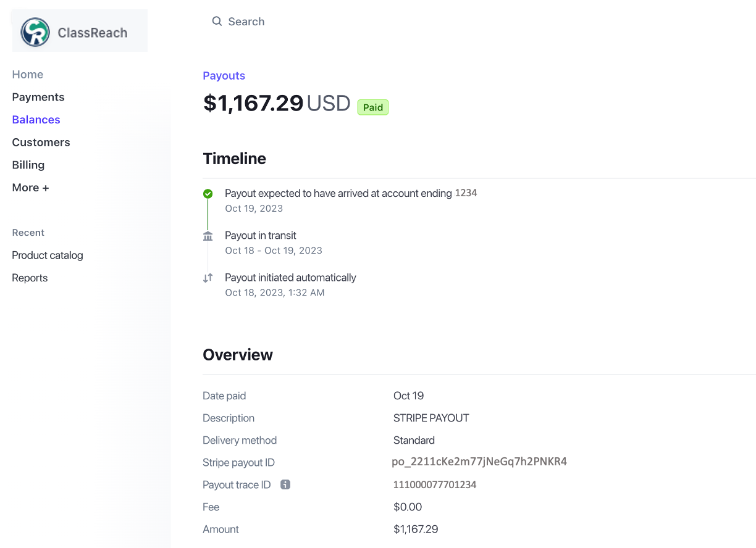This screenshot has width=756, height=548.
Task: Open Product catalog under Recent
Action: click(x=48, y=255)
